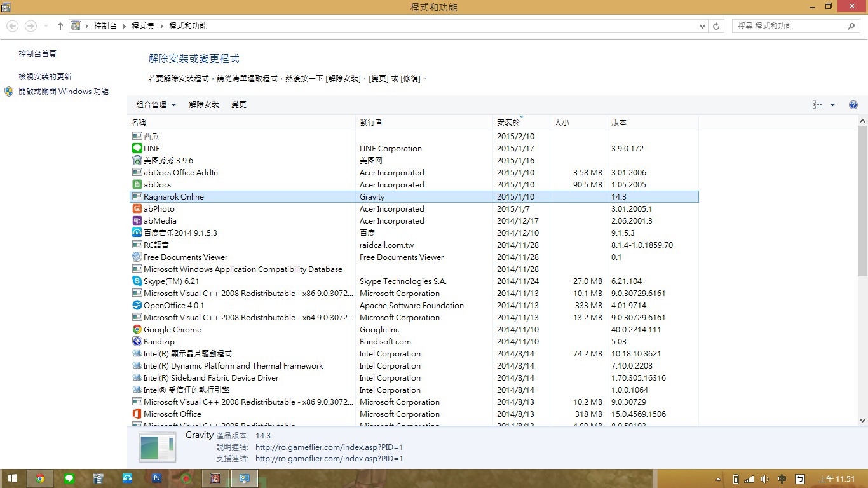Image resolution: width=868 pixels, height=488 pixels.
Task: Click the 解除安裝 toolbar button
Action: 204,105
